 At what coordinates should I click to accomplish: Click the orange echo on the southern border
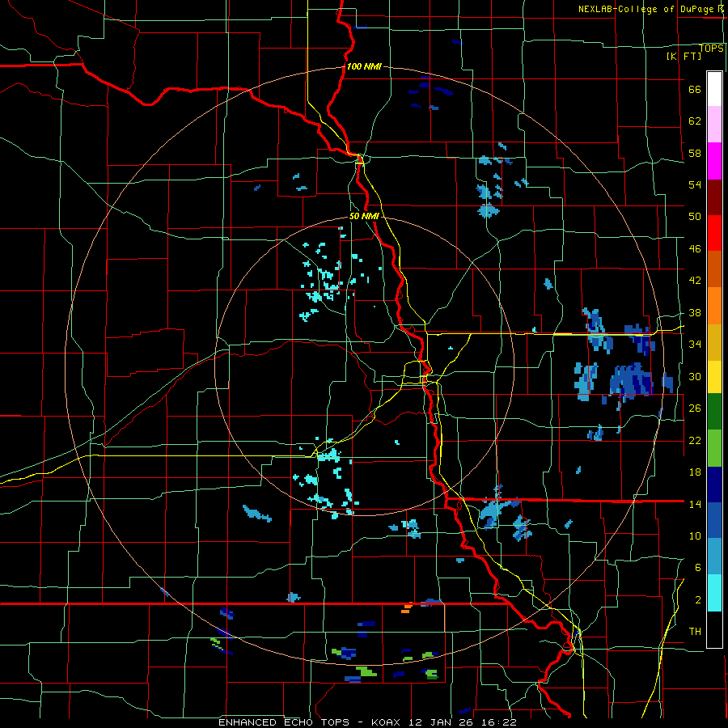(407, 608)
